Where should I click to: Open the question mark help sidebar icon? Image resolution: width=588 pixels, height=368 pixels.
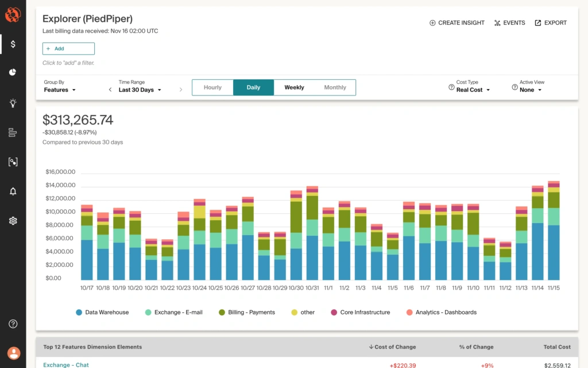(13, 324)
